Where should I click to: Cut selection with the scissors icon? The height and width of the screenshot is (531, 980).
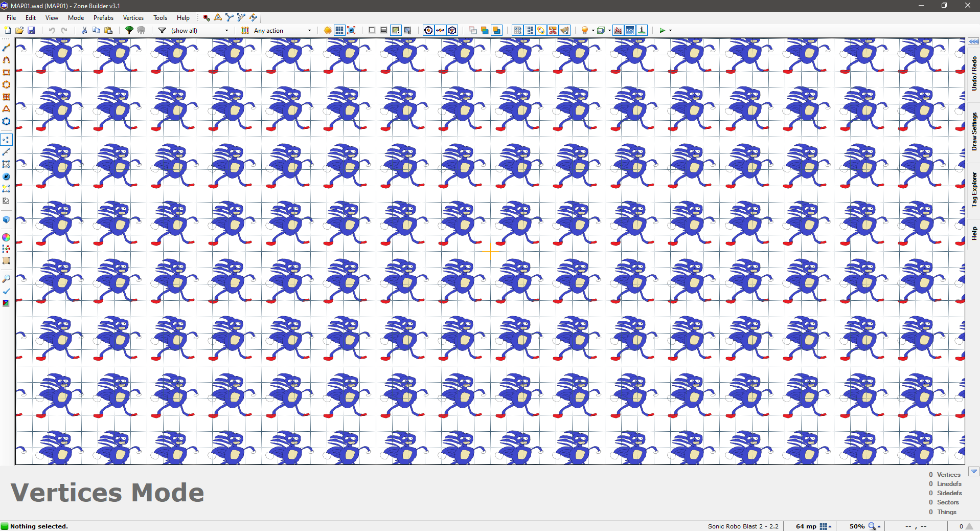point(84,30)
